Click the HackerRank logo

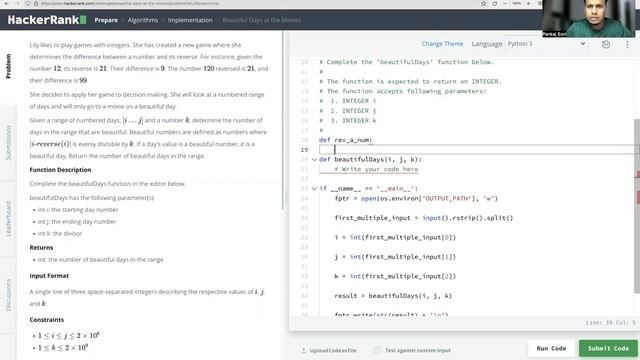[x=47, y=20]
